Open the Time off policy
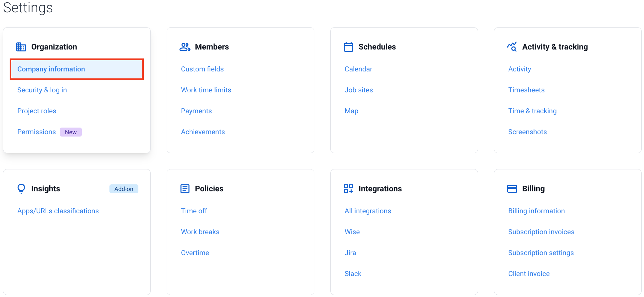The image size is (644, 297). (194, 211)
